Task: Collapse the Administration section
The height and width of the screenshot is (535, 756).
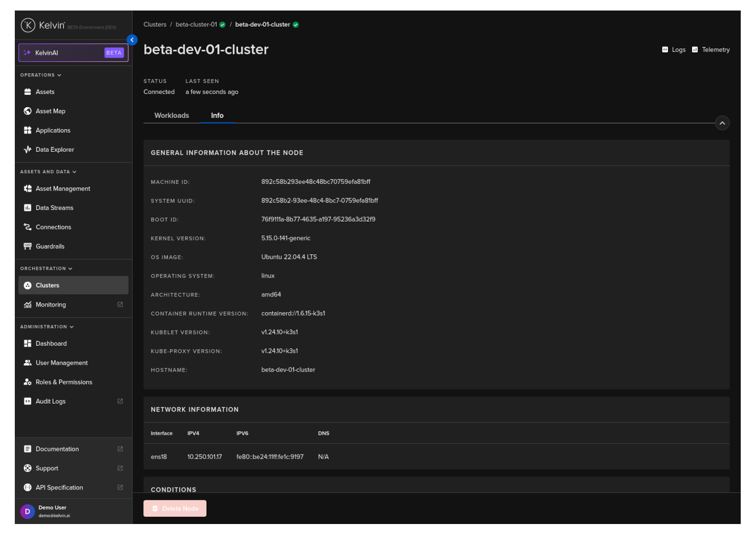Action: (72, 327)
